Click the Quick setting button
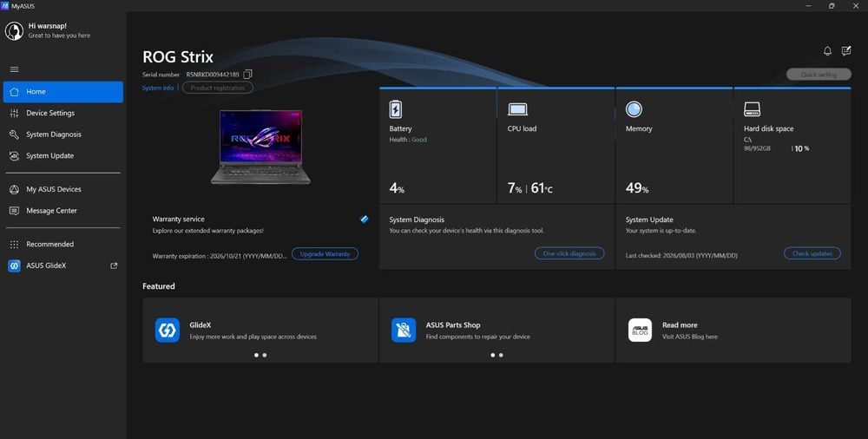 pyautogui.click(x=819, y=75)
